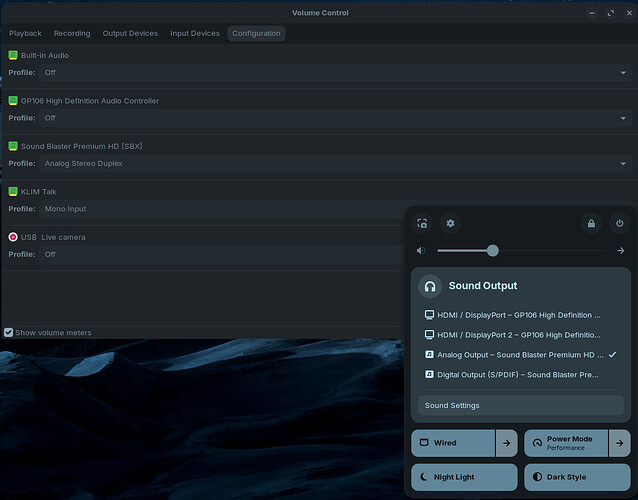Collapse sound output list via volume arrow
Screen dimensions: 638x500
[x=621, y=251]
